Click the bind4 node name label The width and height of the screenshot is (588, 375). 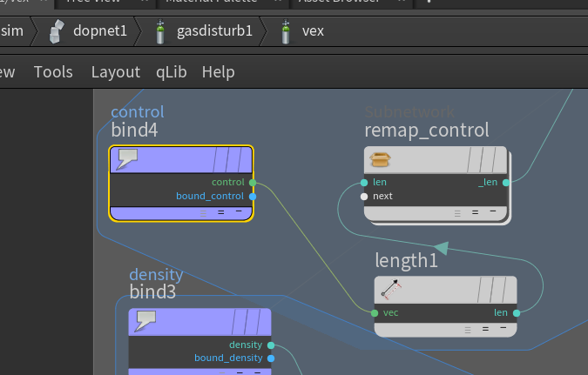134,130
